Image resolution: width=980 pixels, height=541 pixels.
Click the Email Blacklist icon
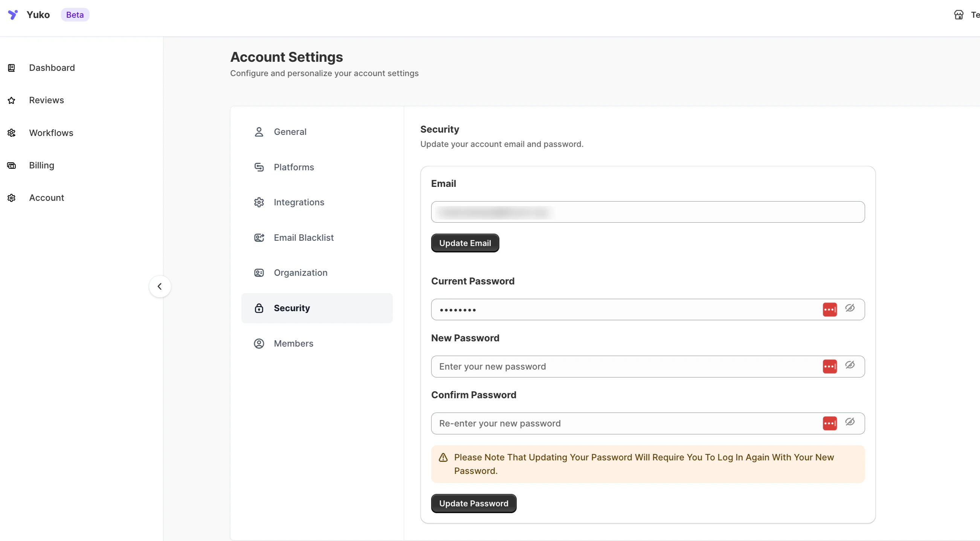(259, 238)
